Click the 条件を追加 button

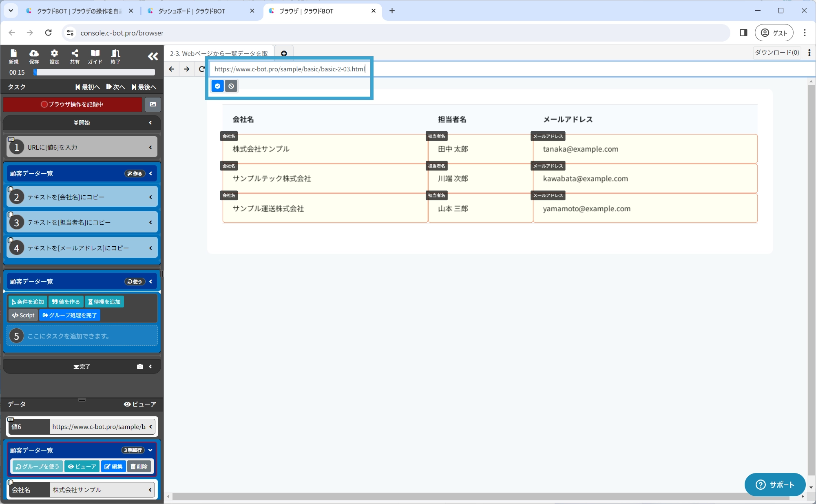click(x=28, y=302)
